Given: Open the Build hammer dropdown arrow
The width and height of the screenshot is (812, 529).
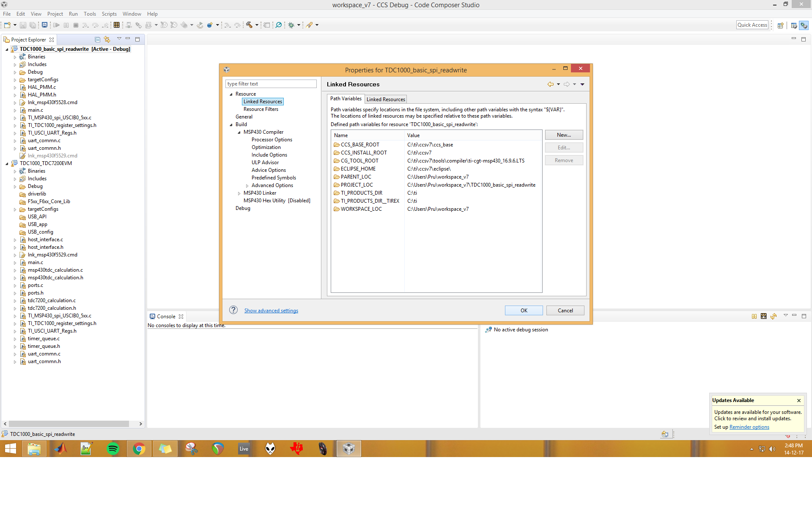Looking at the screenshot, I should tap(257, 25).
